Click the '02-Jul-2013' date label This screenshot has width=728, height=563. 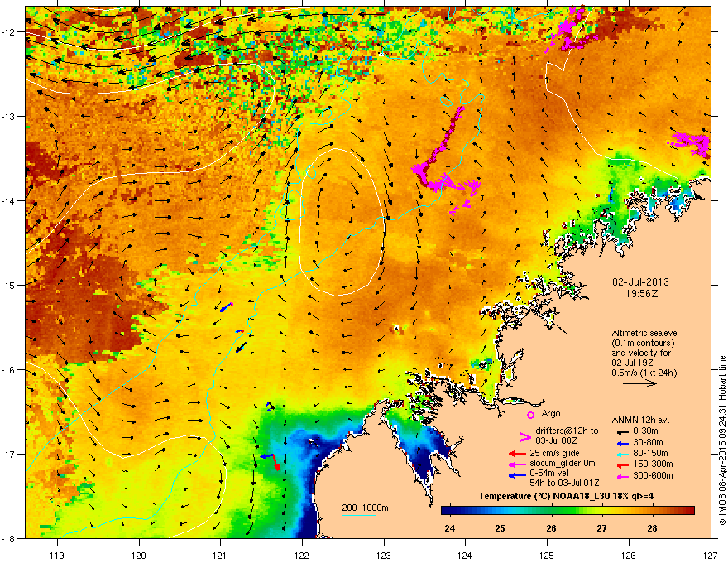[640, 282]
